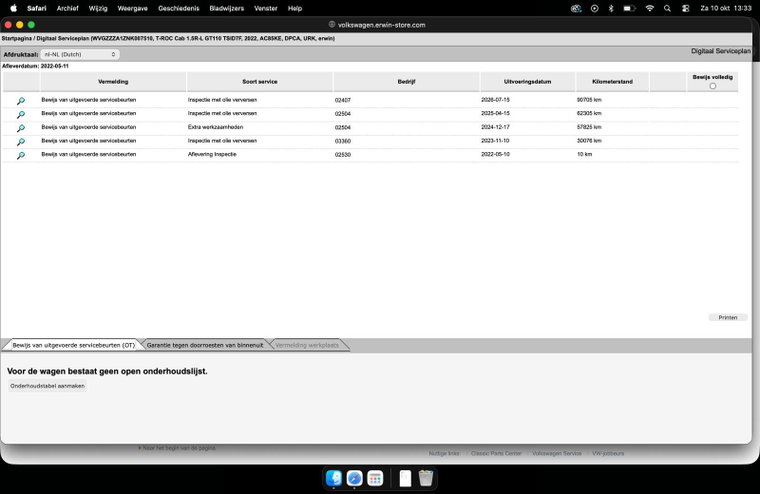Click the Startpagina breadcrumb link
Image resolution: width=760 pixels, height=494 pixels.
[x=17, y=38]
